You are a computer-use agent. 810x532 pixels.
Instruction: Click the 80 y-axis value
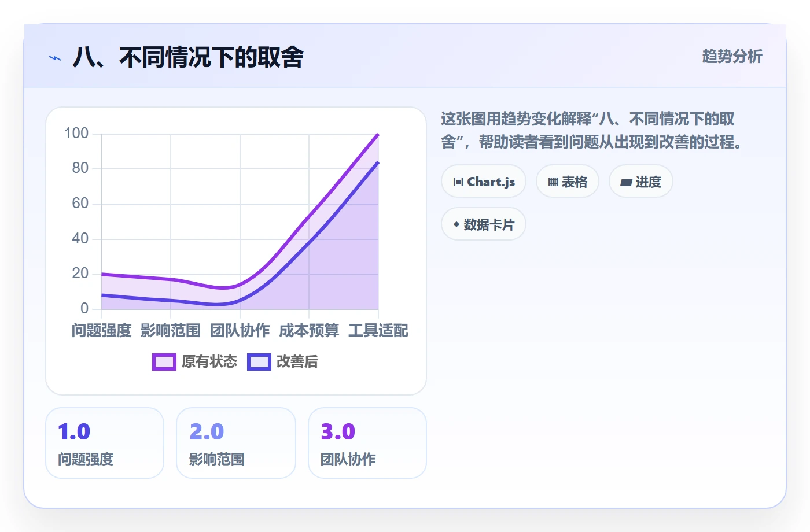(x=80, y=168)
